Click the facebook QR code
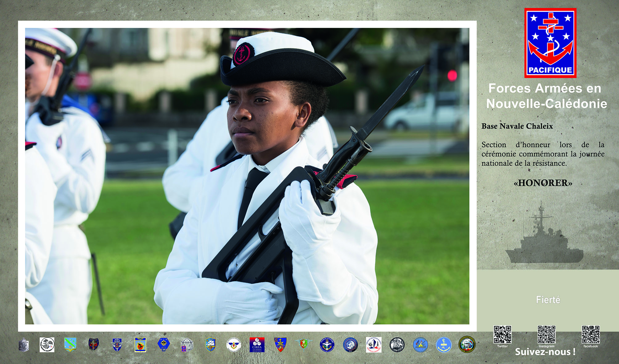 point(590,334)
